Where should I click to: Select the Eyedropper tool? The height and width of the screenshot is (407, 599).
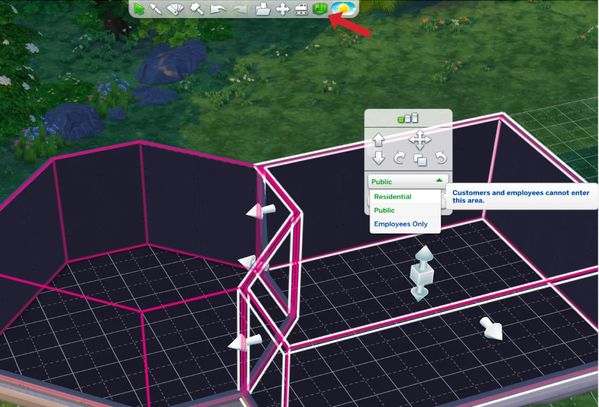155,8
